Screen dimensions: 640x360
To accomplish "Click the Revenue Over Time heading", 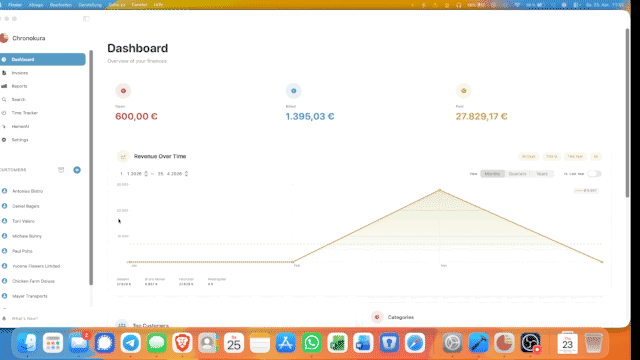I will pos(160,156).
